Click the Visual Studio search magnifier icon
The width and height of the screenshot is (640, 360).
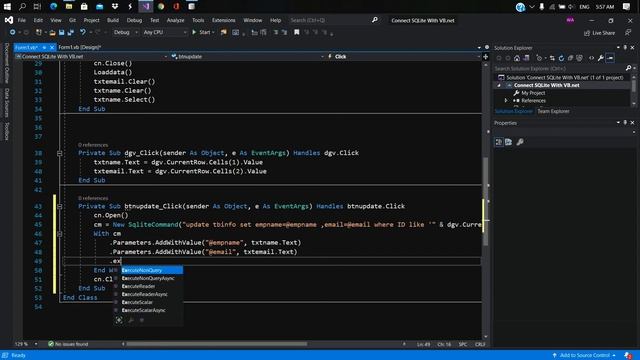coord(374,20)
